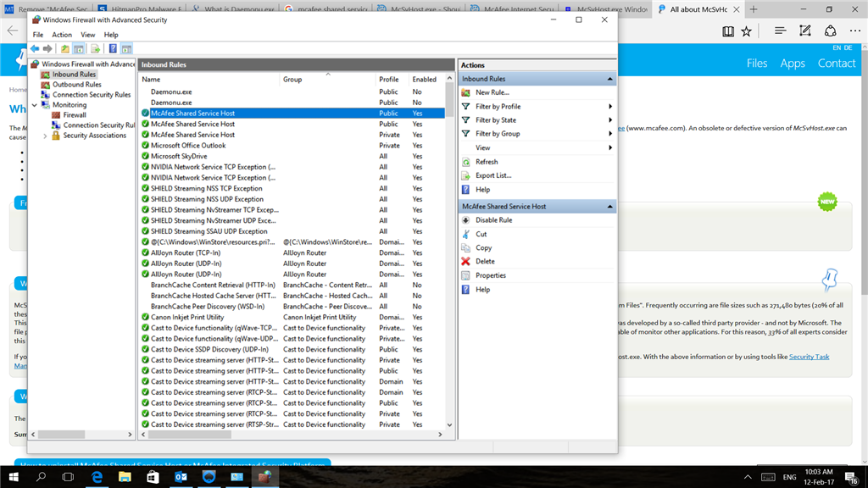This screenshot has height=488, width=868.
Task: Click the Export List action icon
Action: [466, 175]
